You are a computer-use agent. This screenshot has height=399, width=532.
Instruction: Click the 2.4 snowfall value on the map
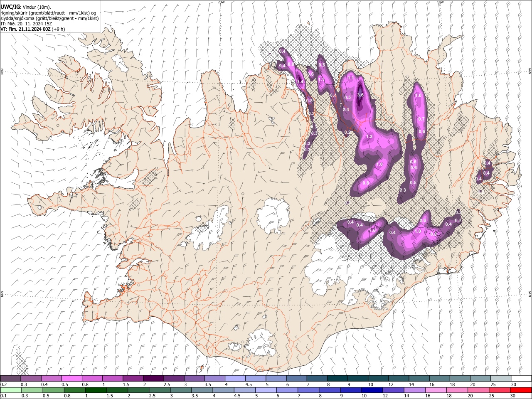click(x=300, y=81)
